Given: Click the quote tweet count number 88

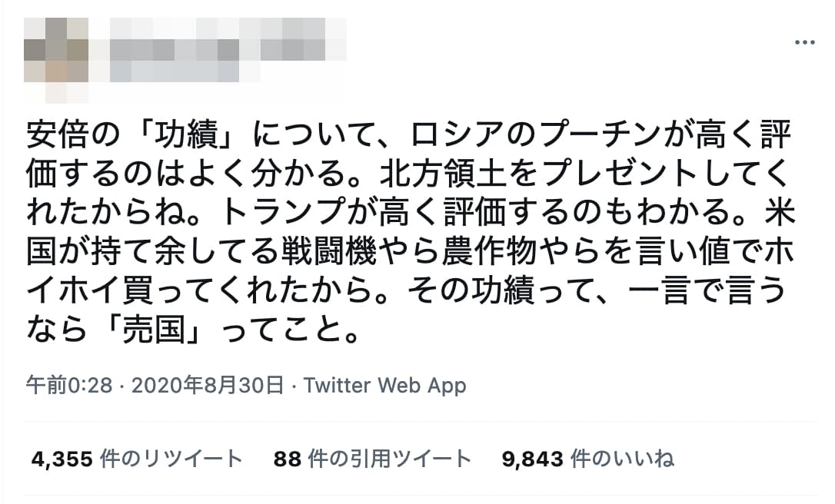Looking at the screenshot, I should click(287, 459).
